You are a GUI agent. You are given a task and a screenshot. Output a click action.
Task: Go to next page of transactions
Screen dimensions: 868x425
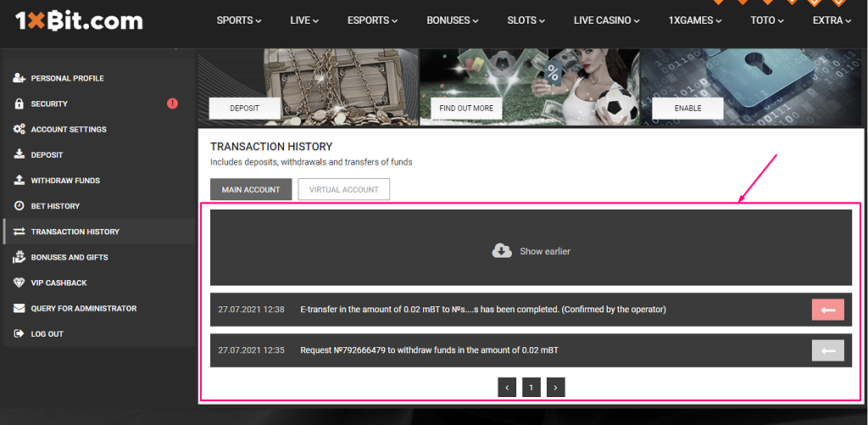click(x=555, y=388)
